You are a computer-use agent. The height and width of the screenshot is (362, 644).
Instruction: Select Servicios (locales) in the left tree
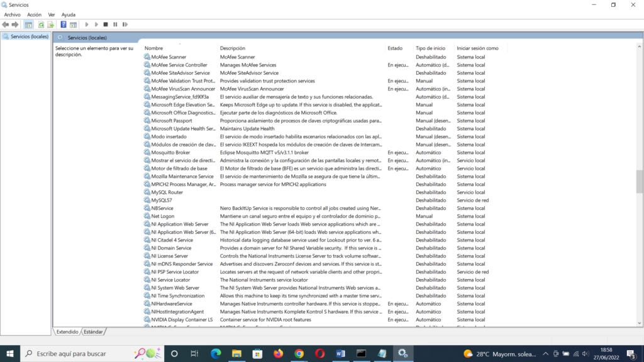click(29, 36)
